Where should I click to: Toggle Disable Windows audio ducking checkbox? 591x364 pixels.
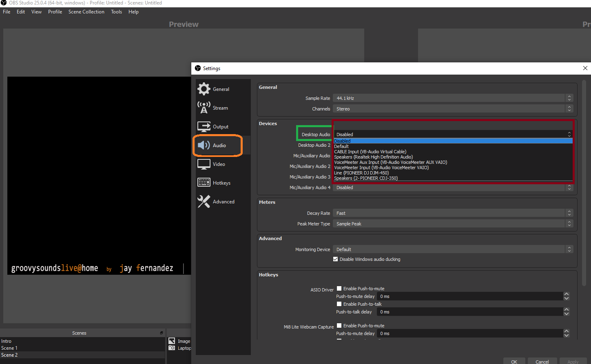335,259
